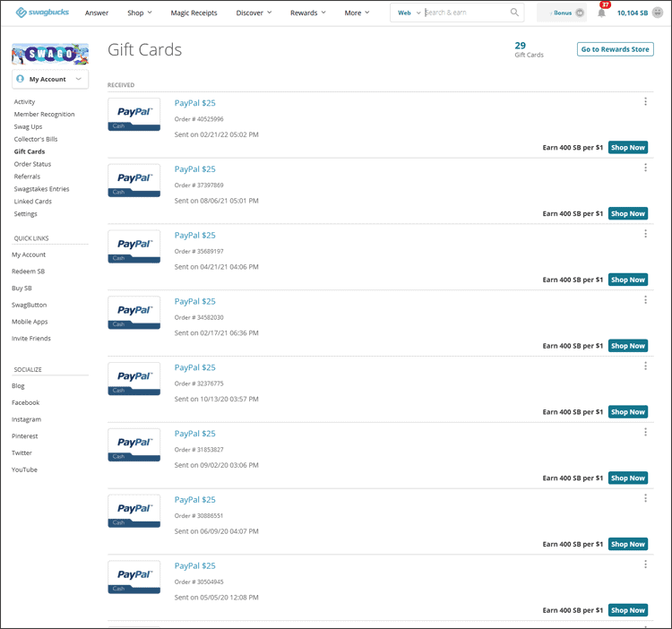Click the Swagbucks logo
The height and width of the screenshot is (629, 672).
(42, 13)
